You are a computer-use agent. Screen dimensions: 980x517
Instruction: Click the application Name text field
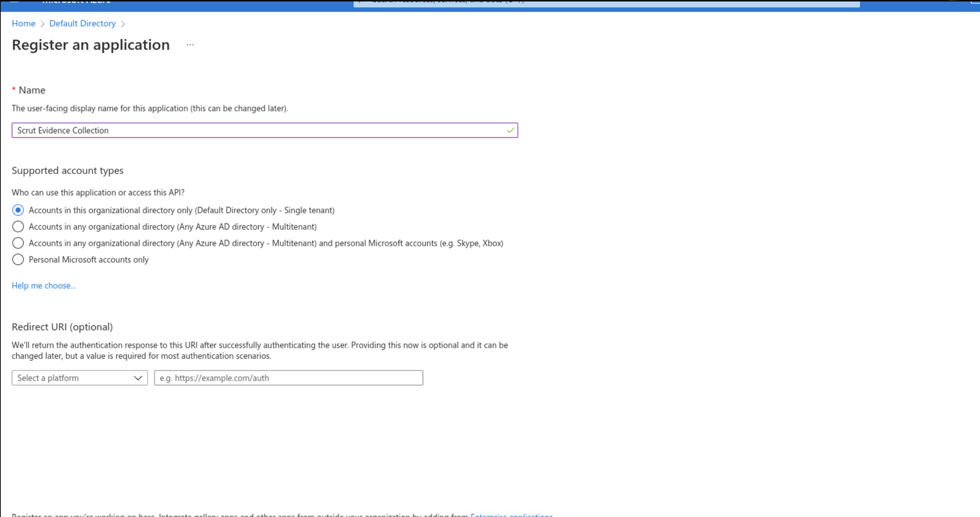pyautogui.click(x=265, y=130)
